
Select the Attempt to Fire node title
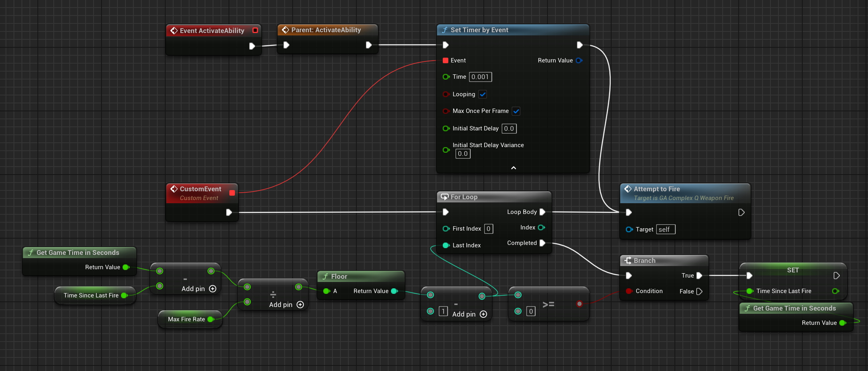[657, 189]
